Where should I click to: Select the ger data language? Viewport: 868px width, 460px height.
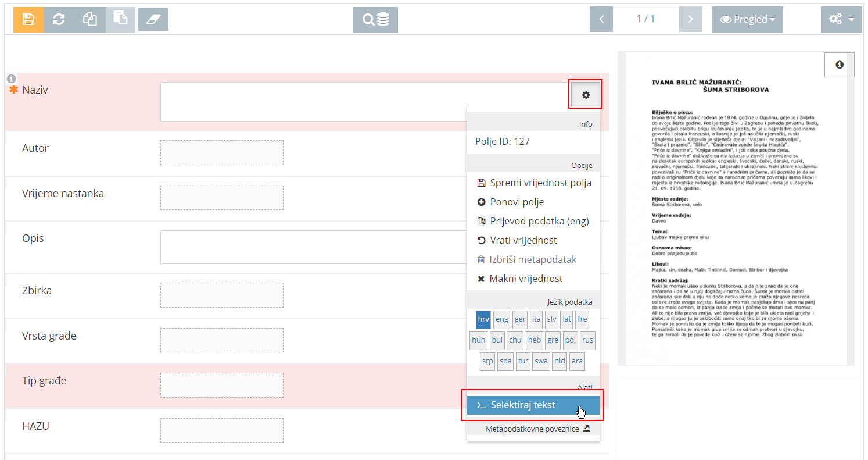pos(519,319)
